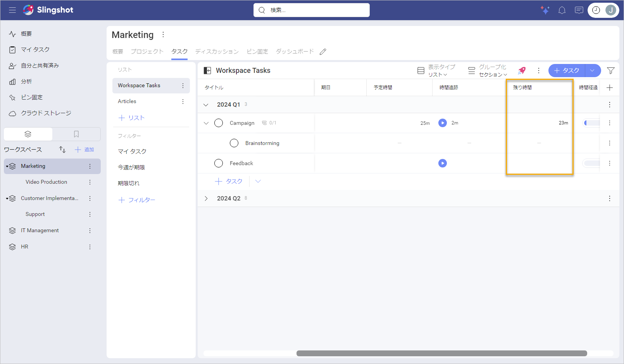Mark Brainstorming task as complete

coord(234,143)
